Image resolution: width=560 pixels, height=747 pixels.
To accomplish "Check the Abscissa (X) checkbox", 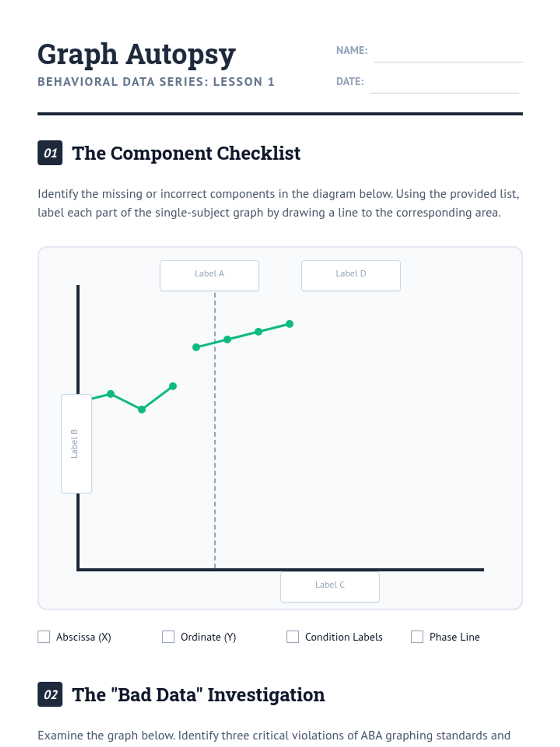I will click(44, 637).
